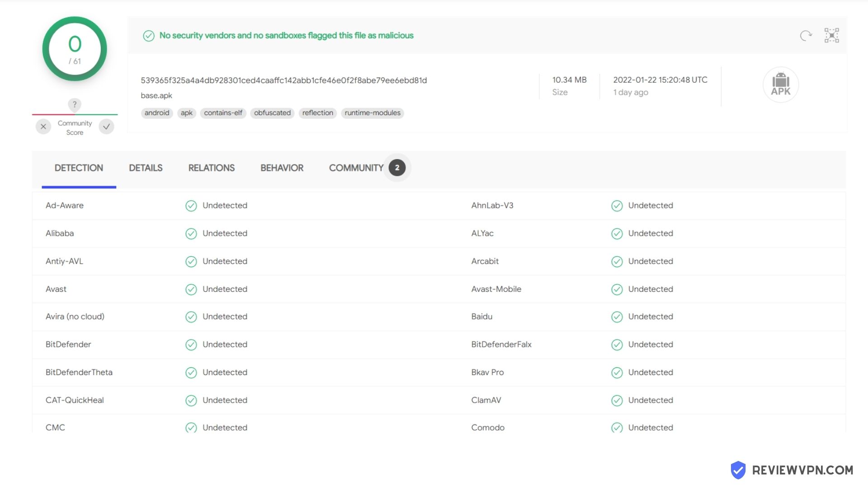868x488 pixels.
Task: Click the reanalyze refresh icon
Action: tap(806, 35)
